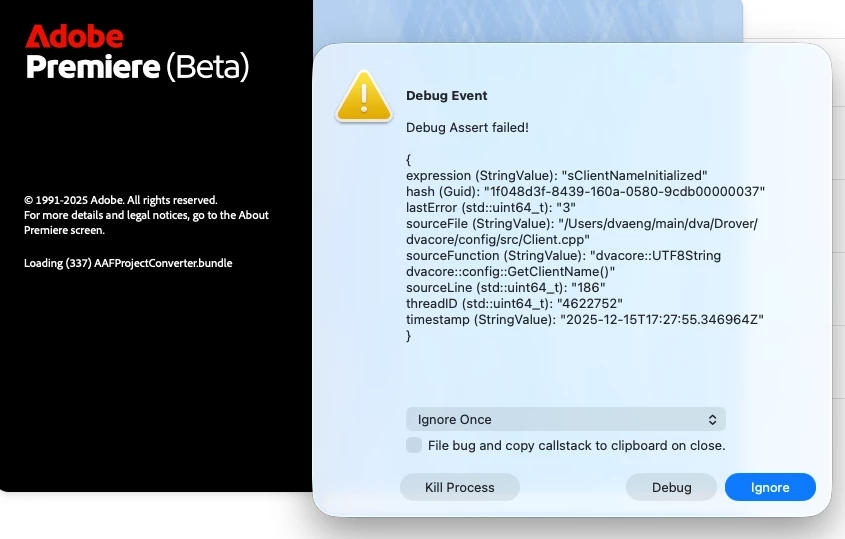Enable File bug and copy callstack checkbox

[x=414, y=445]
